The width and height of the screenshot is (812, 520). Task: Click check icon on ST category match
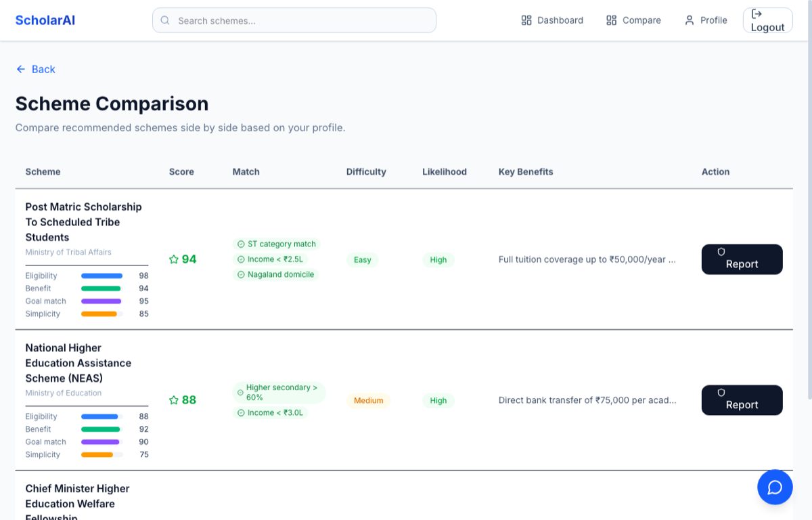(x=241, y=244)
